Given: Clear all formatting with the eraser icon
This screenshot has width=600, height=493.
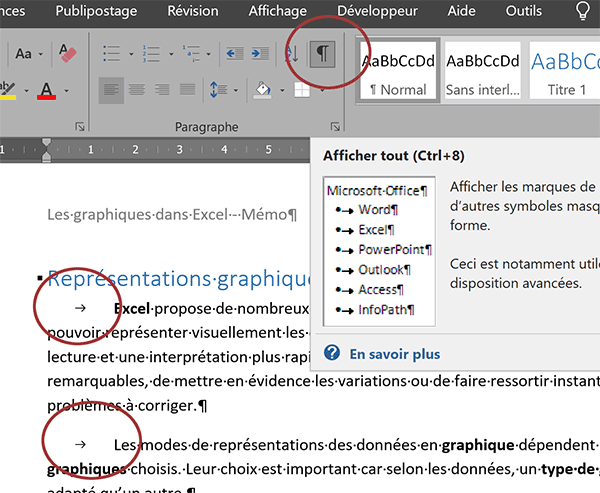Looking at the screenshot, I should click(67, 53).
